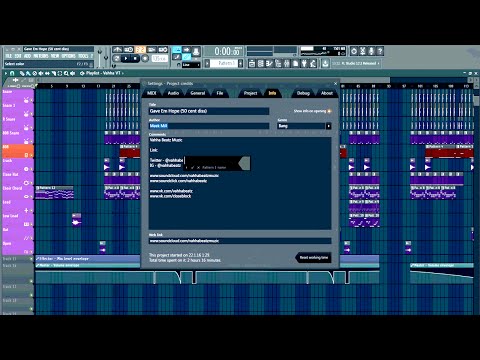
Task: Open the Audio settings tab
Action: click(x=173, y=93)
